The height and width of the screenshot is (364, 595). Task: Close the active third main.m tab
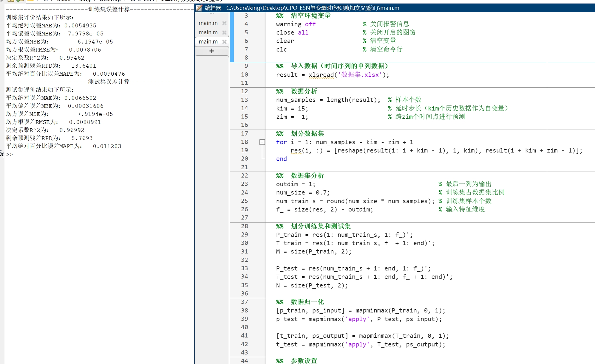[224, 42]
